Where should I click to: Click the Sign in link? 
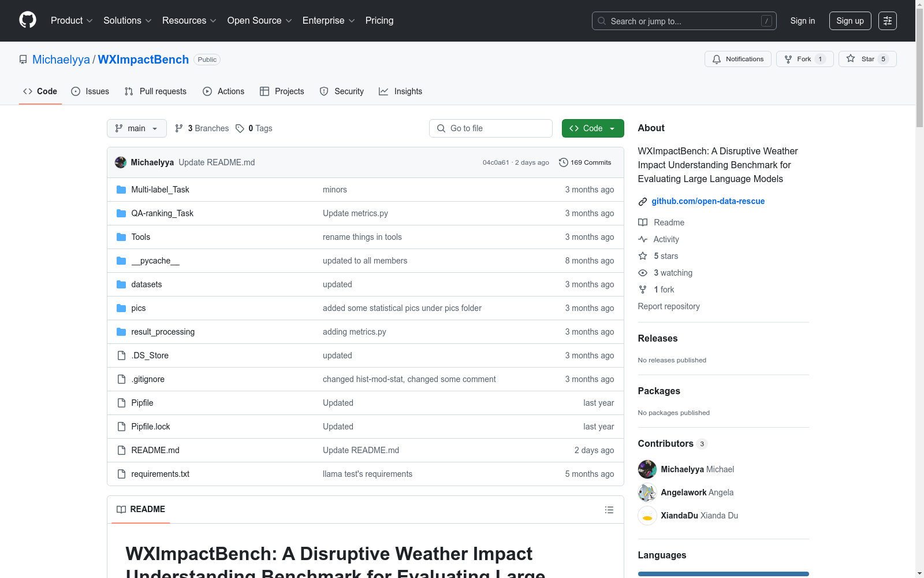(803, 21)
